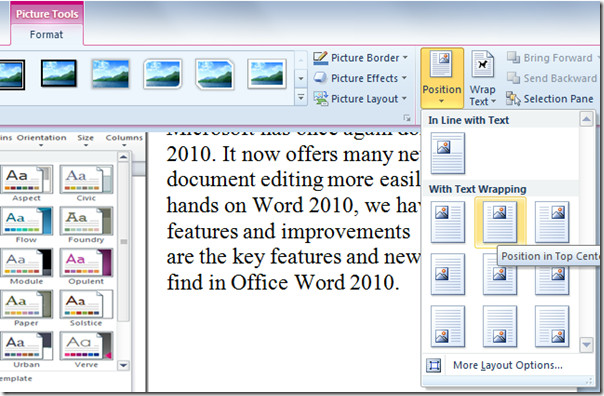
Task: Apply the rounded corner picture style thumbnail
Action: point(162,73)
